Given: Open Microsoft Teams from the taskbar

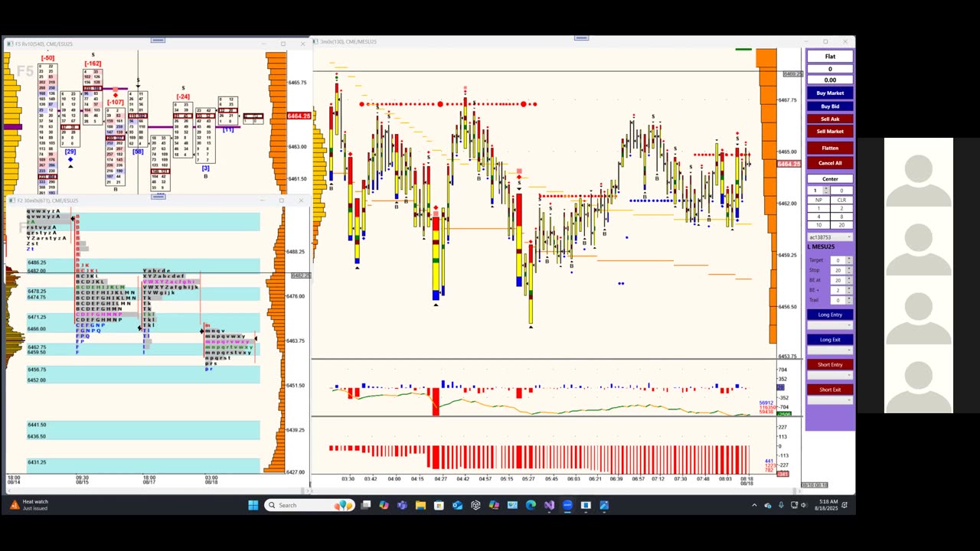Looking at the screenshot, I should [x=402, y=505].
